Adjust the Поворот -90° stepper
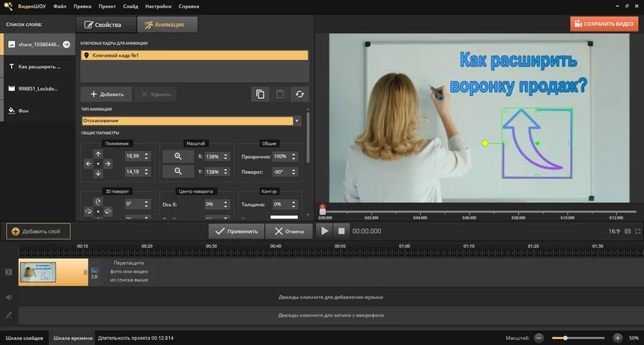Viewport: 644px width, 345px height. point(294,172)
